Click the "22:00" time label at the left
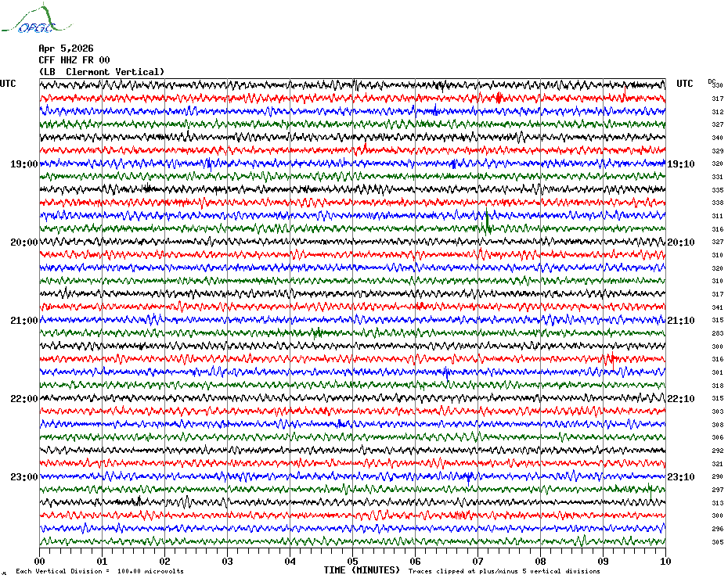The width and height of the screenshot is (728, 582). coord(23,399)
